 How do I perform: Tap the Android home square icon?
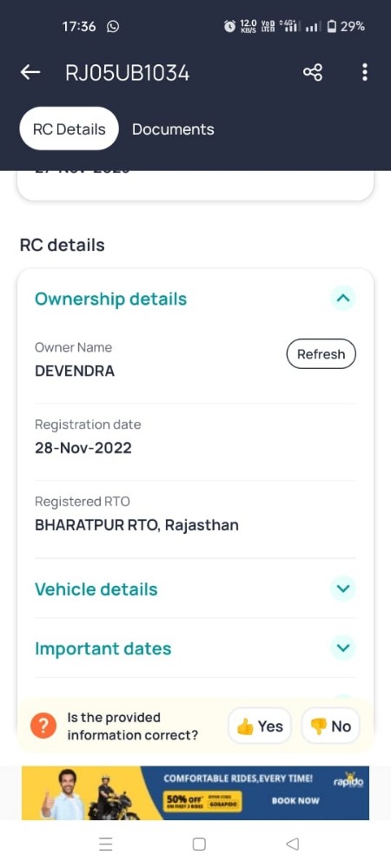pyautogui.click(x=199, y=844)
